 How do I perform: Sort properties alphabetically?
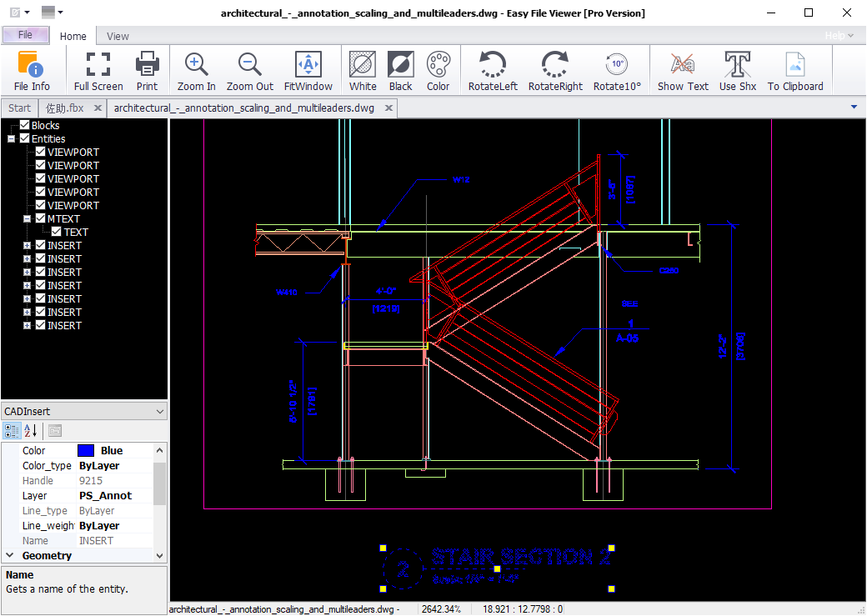30,430
